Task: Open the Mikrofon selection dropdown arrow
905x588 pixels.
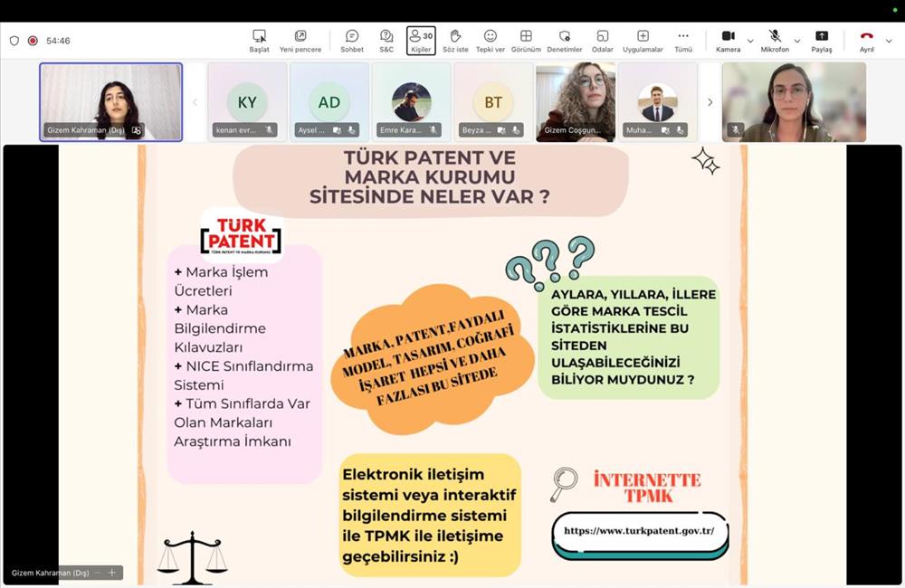Action: 796,41
